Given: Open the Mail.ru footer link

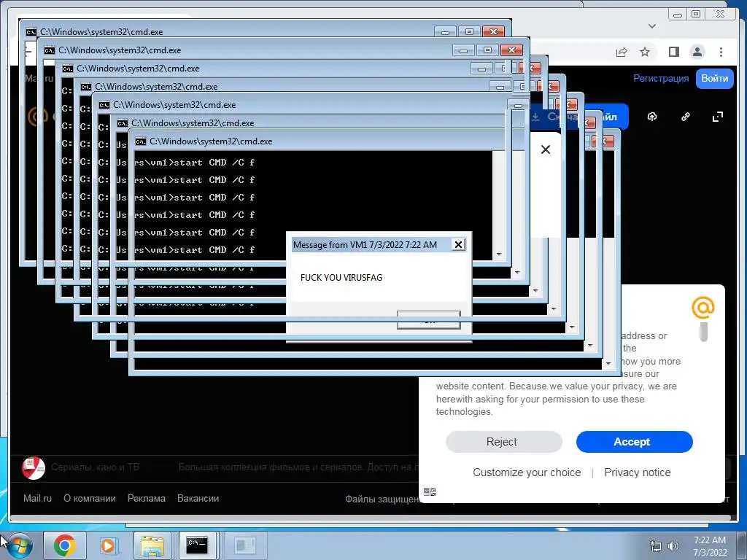Looking at the screenshot, I should [37, 499].
